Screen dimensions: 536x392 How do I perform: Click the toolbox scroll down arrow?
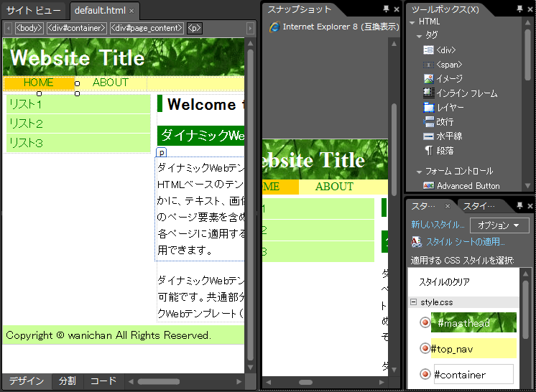coord(528,186)
